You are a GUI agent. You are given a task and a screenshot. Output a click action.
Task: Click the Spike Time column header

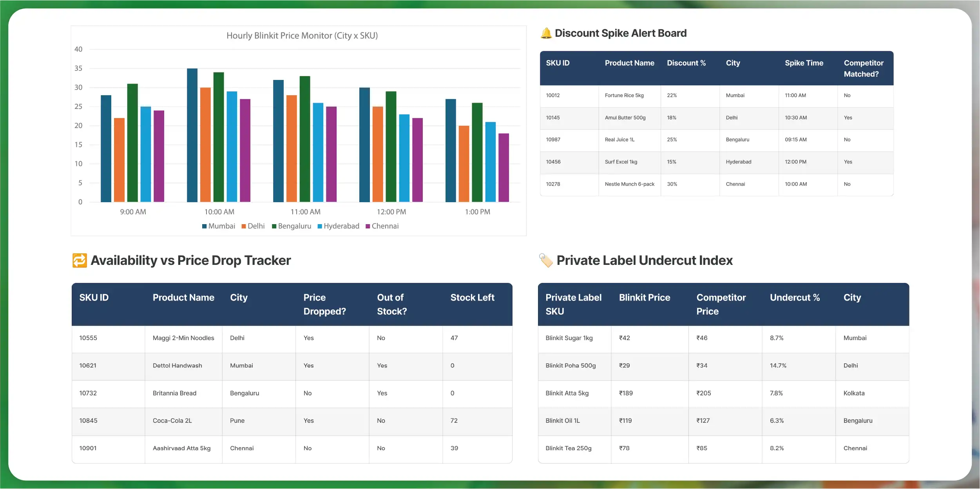click(804, 63)
